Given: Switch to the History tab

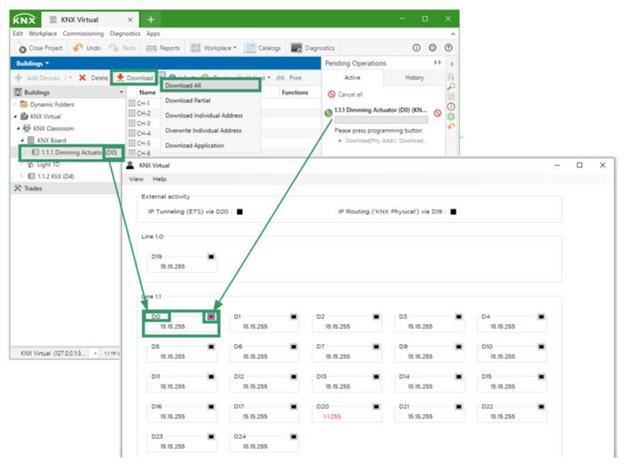Looking at the screenshot, I should (x=414, y=77).
